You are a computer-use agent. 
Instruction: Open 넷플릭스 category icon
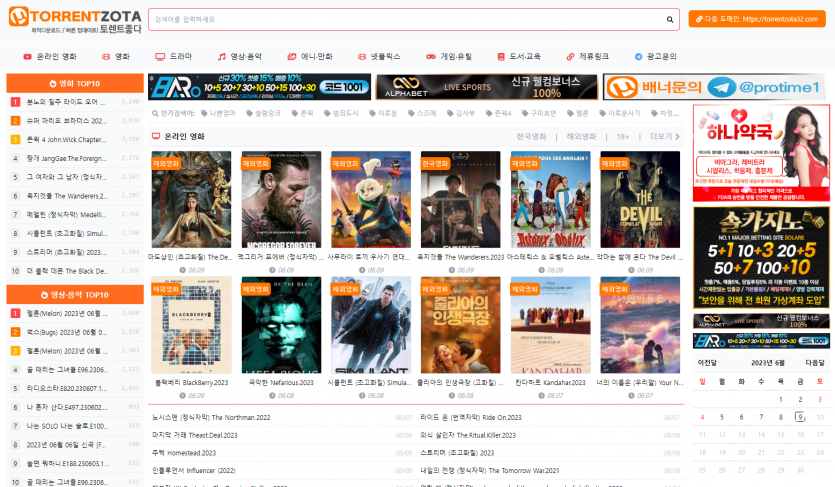click(x=362, y=56)
